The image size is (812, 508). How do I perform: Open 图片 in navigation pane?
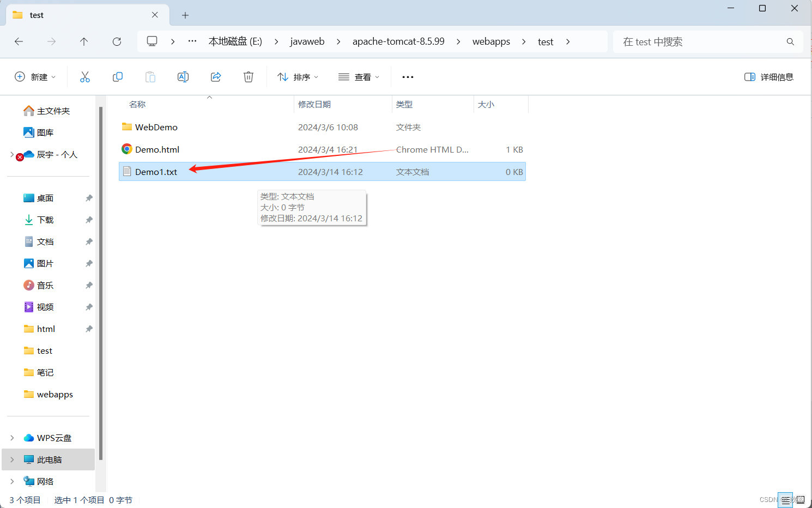point(45,263)
